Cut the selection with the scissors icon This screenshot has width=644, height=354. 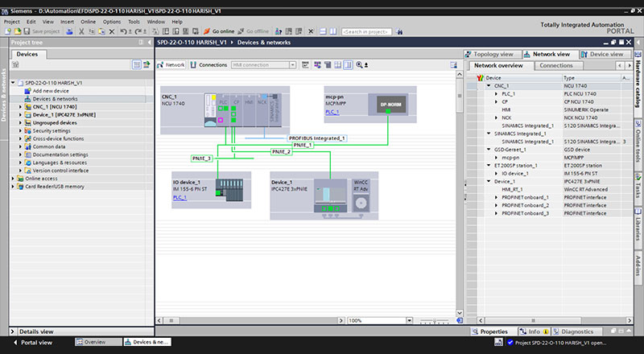[81, 31]
